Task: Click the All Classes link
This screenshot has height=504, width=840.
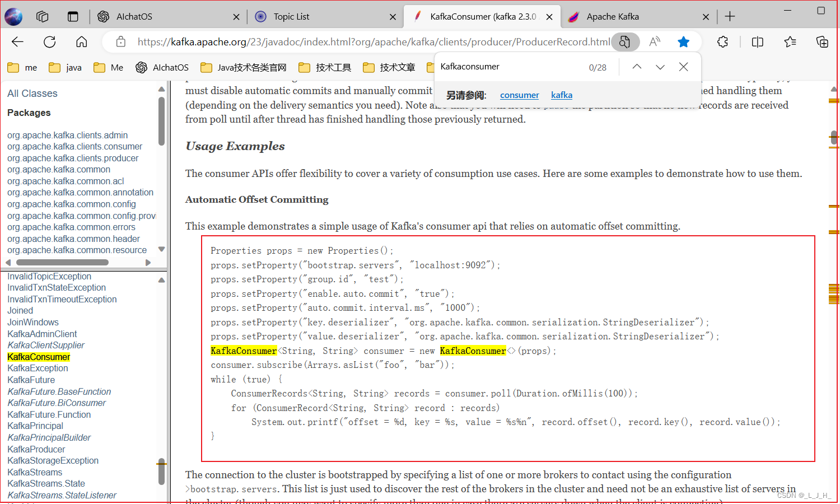Action: pyautogui.click(x=32, y=94)
